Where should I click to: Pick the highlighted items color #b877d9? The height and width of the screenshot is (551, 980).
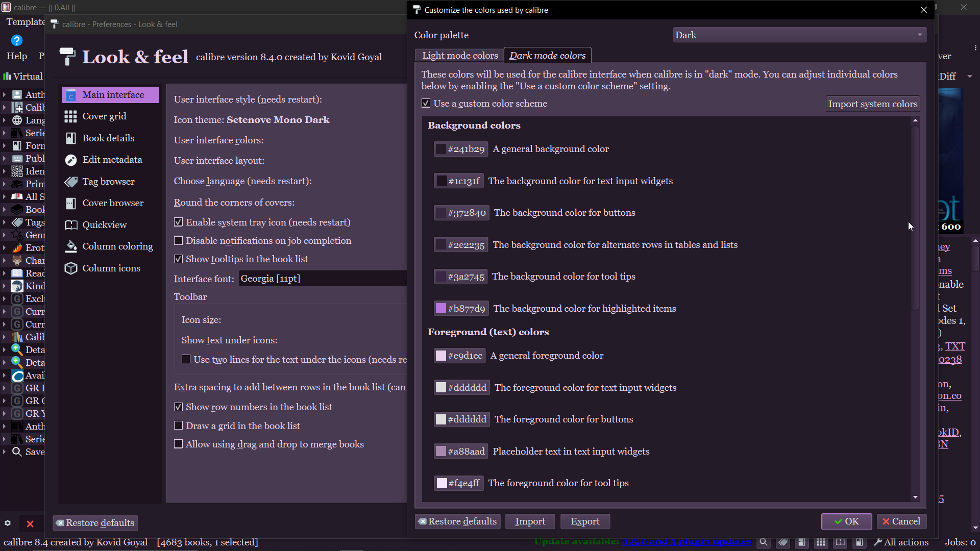(x=461, y=309)
